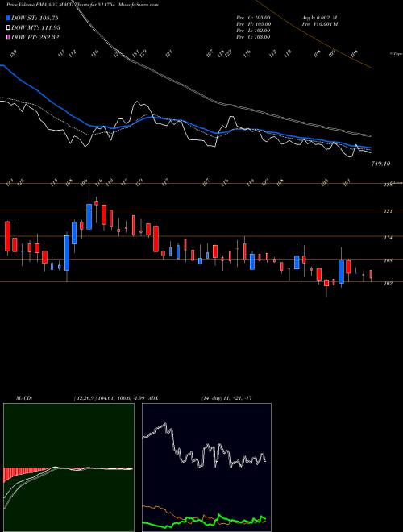The height and width of the screenshot is (532, 403).
Task: Click the ADX panel heading
Action: (x=153, y=398)
